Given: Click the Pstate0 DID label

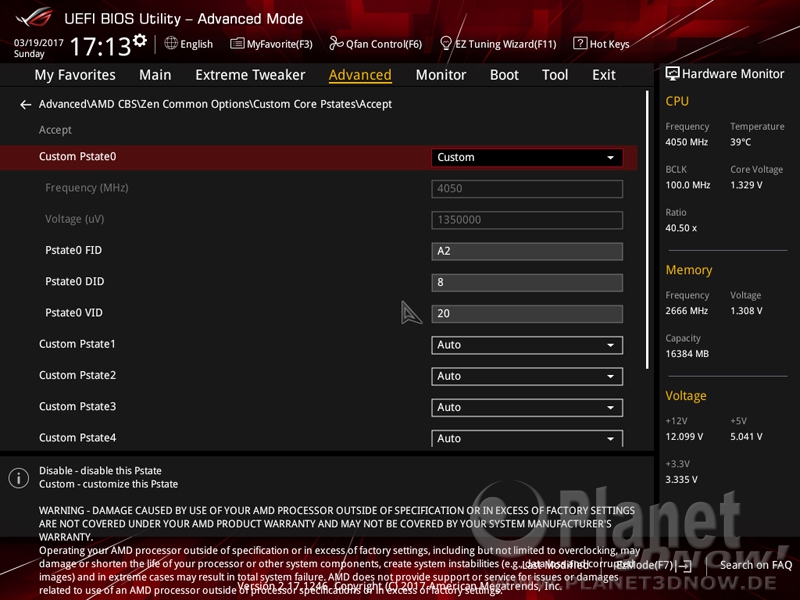Looking at the screenshot, I should coord(74,281).
